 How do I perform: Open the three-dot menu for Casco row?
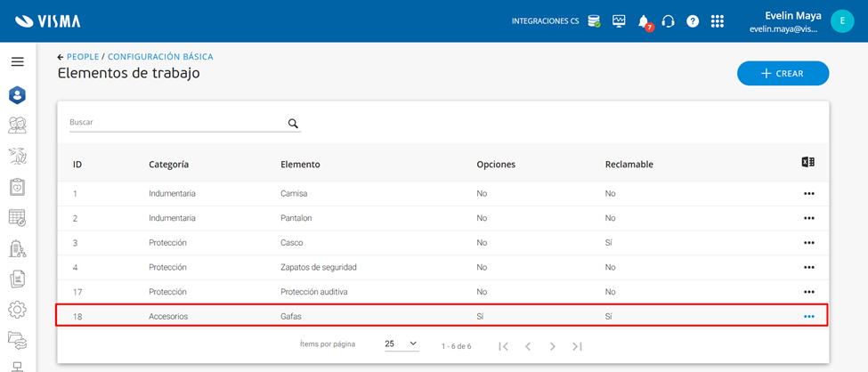click(808, 242)
